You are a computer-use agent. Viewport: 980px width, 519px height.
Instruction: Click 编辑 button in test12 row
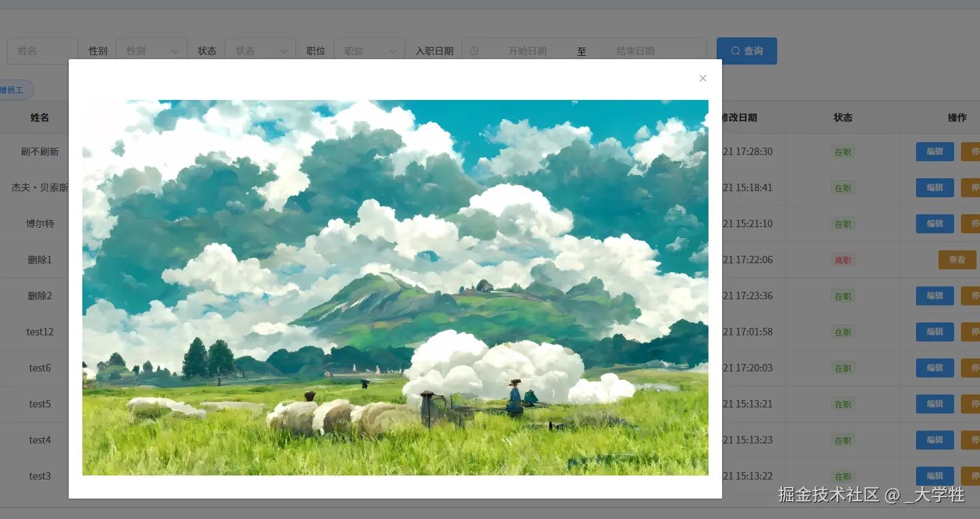[x=935, y=332]
